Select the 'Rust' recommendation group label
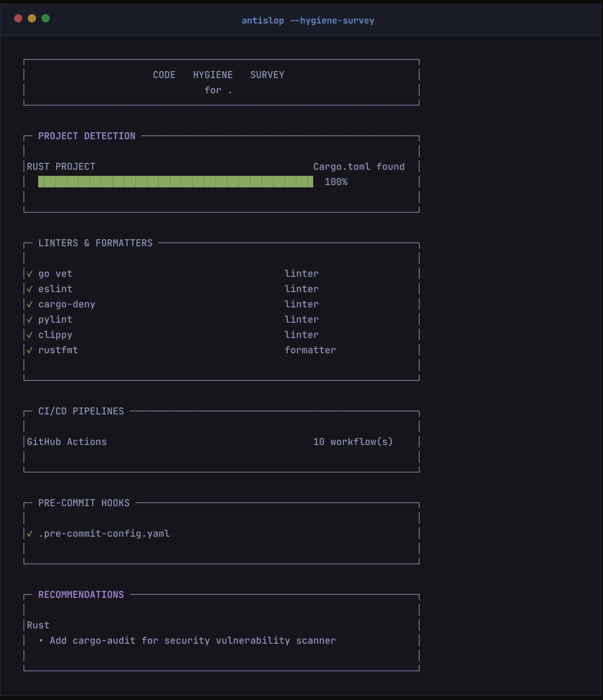The width and height of the screenshot is (603, 700). tap(38, 625)
